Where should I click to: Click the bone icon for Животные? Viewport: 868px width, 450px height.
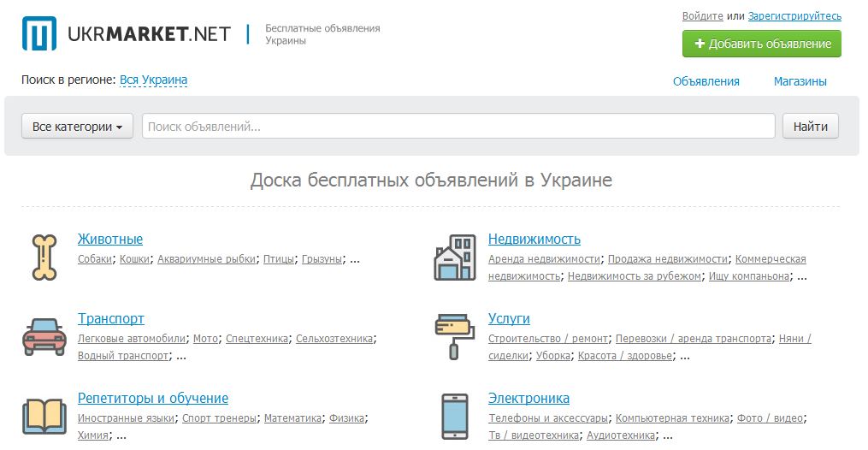click(x=44, y=258)
